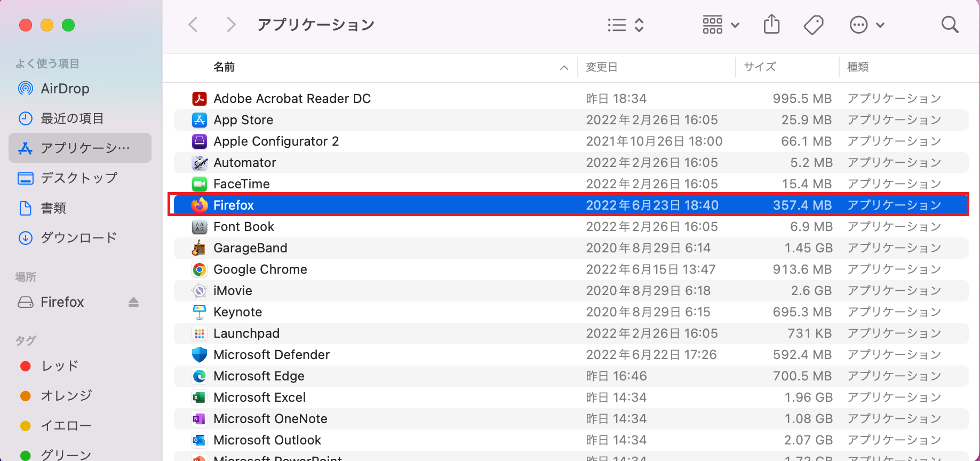
Task: Select the Automator file name
Action: (x=245, y=163)
